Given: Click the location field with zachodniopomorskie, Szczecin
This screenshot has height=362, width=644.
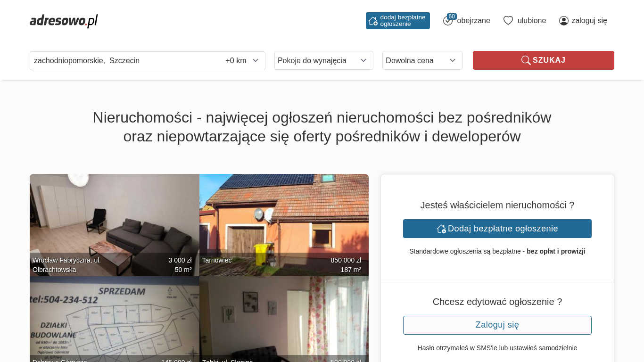Looking at the screenshot, I should tap(127, 61).
